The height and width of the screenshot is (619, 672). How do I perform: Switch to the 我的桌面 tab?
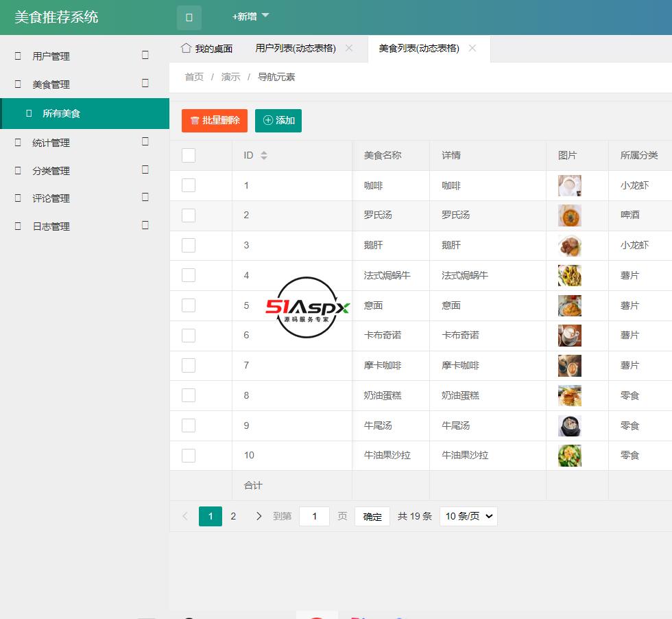pyautogui.click(x=208, y=48)
